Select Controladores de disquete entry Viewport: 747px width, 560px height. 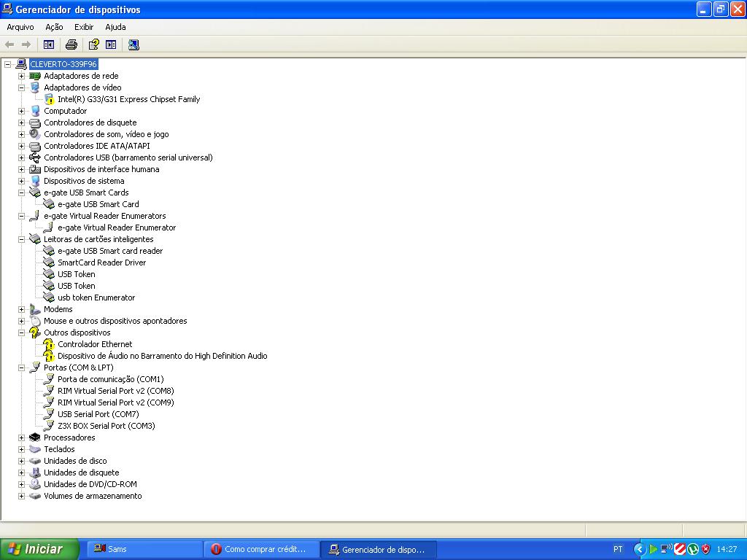[90, 122]
